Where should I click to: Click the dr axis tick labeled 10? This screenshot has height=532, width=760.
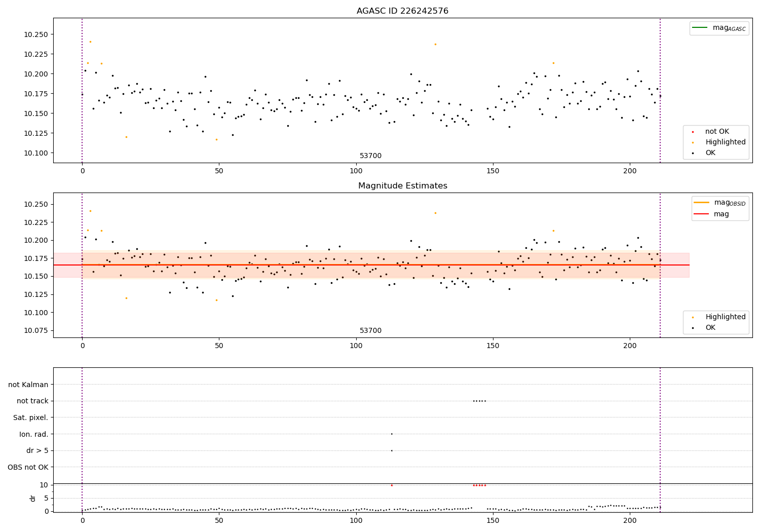(44, 485)
